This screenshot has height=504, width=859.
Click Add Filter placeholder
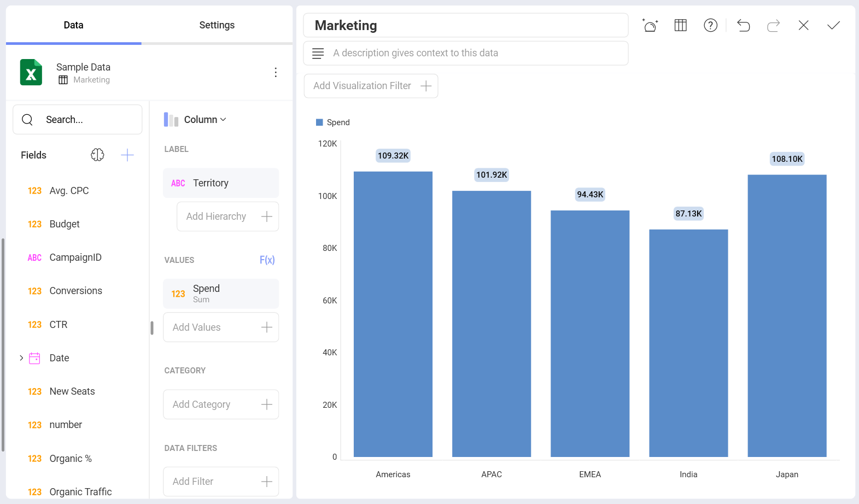point(221,482)
